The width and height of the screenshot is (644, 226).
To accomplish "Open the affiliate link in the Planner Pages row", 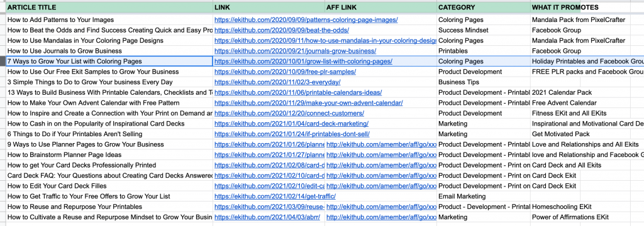I will [x=381, y=144].
